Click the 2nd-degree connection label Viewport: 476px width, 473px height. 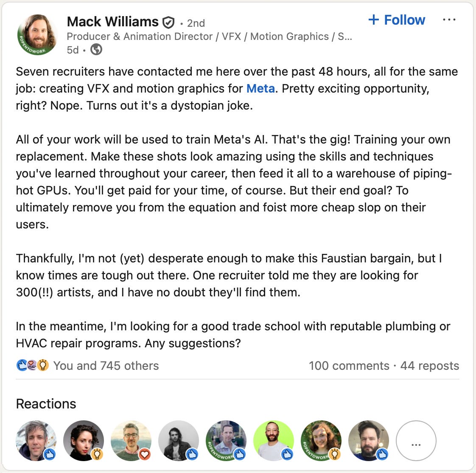point(196,23)
